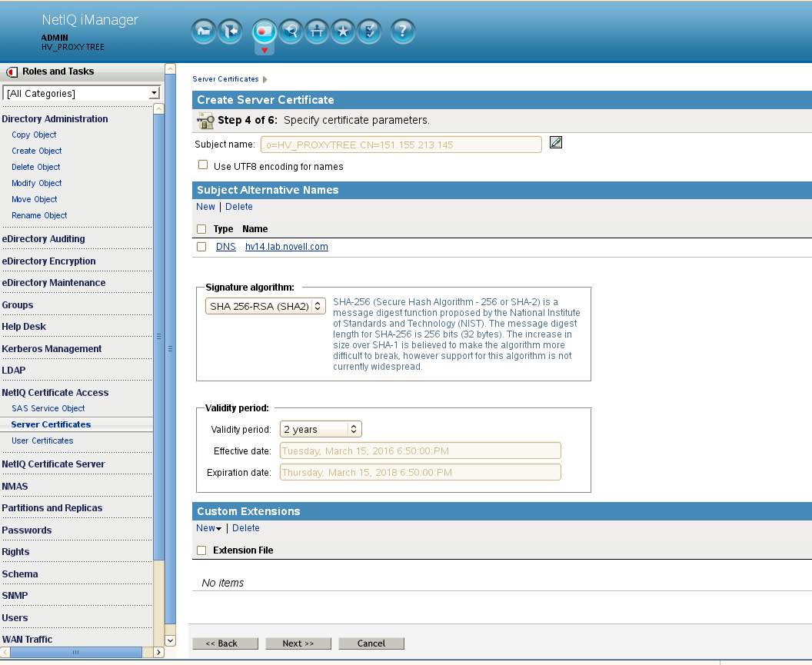
Task: Expand the NMAS category
Action: click(x=15, y=487)
